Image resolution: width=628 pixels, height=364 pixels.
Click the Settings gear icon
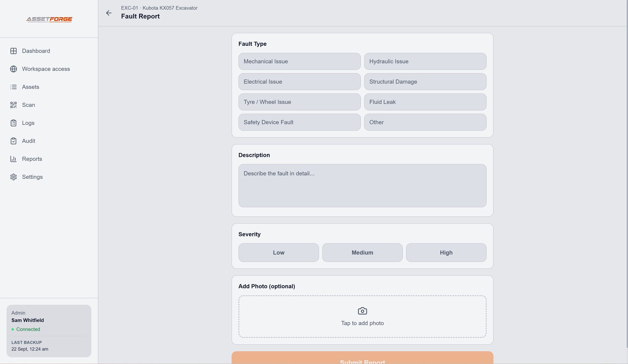coord(13,177)
